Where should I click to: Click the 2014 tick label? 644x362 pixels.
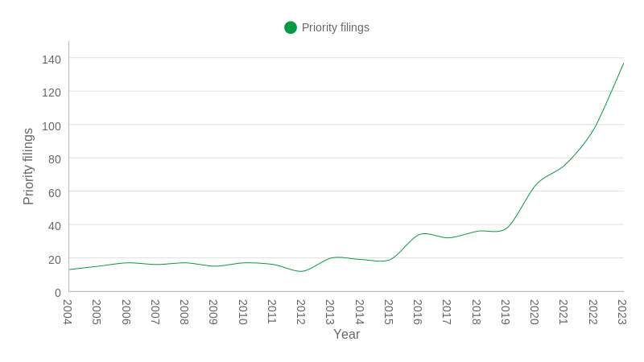(360, 311)
